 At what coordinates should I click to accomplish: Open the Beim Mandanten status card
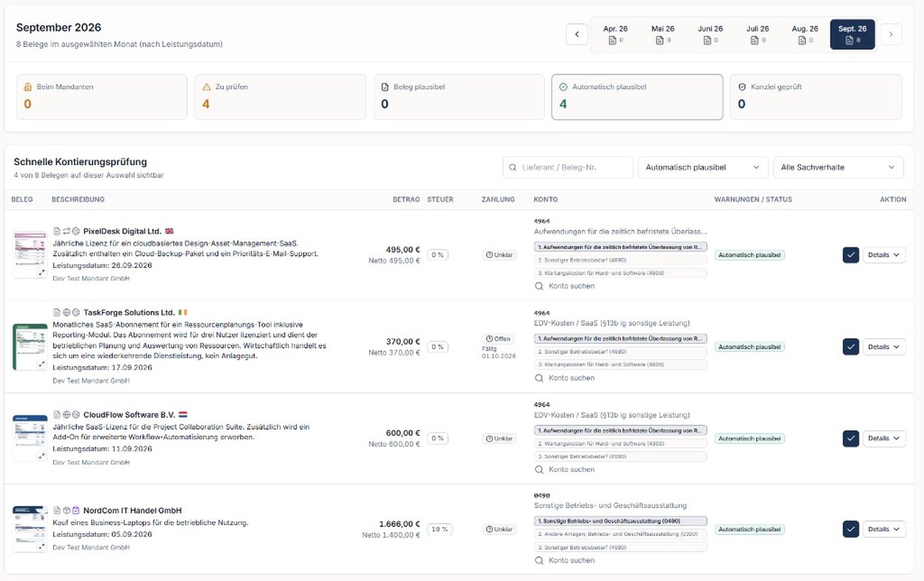[x=102, y=97]
